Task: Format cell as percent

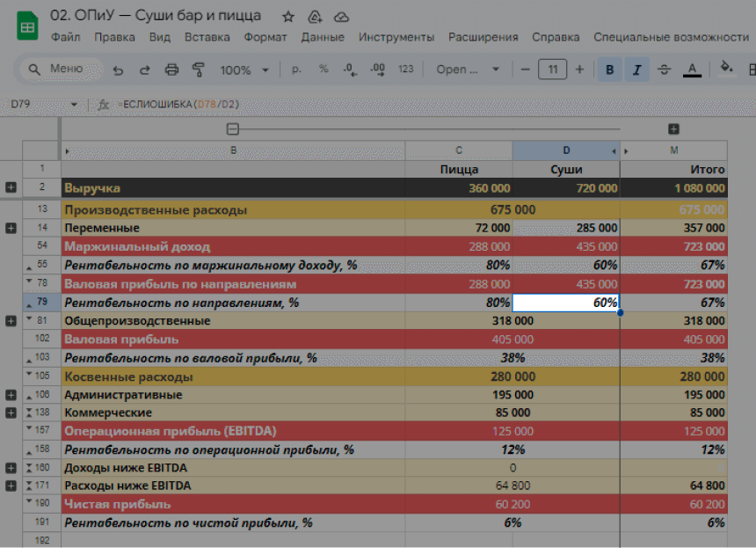Action: 323,69
